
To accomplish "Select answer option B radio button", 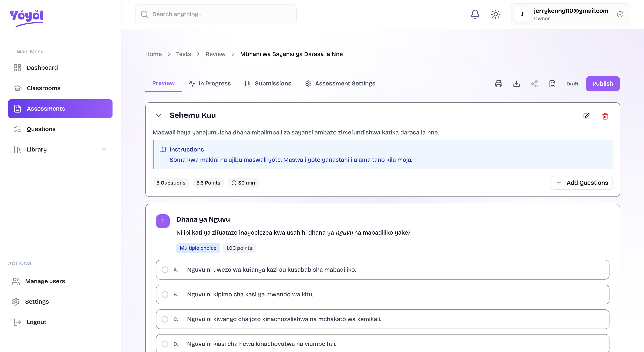I will tap(165, 294).
